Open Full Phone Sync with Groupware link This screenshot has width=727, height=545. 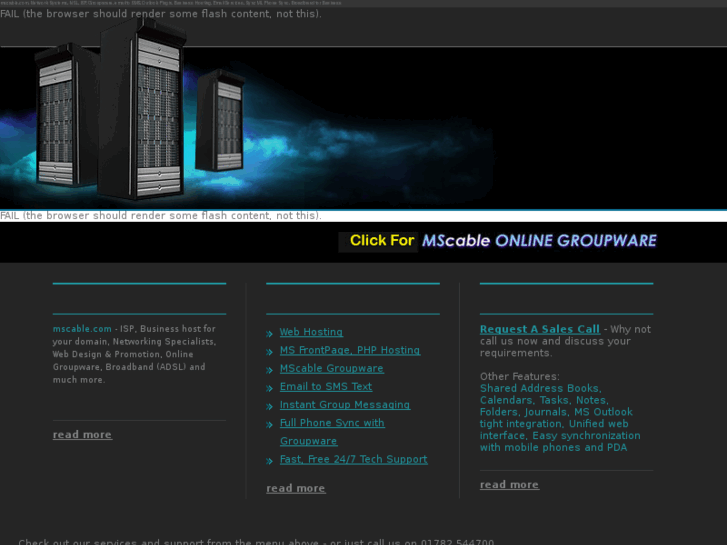click(332, 432)
